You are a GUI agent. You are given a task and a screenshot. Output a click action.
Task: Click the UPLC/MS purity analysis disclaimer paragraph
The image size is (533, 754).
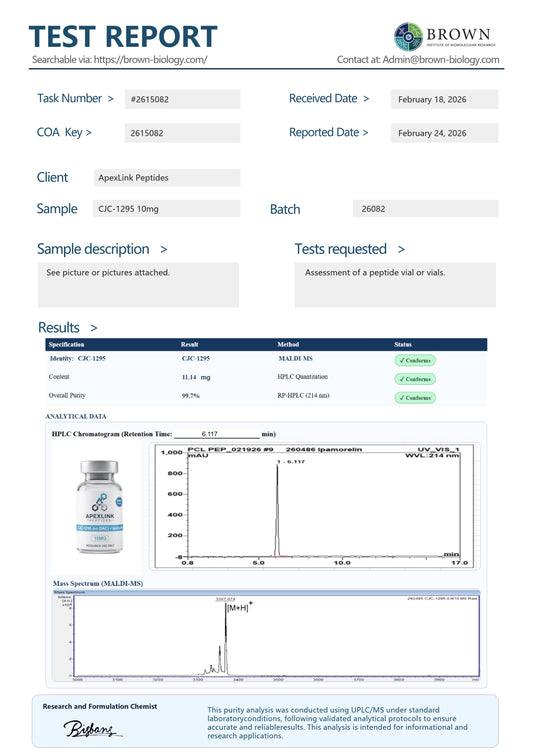[337, 723]
